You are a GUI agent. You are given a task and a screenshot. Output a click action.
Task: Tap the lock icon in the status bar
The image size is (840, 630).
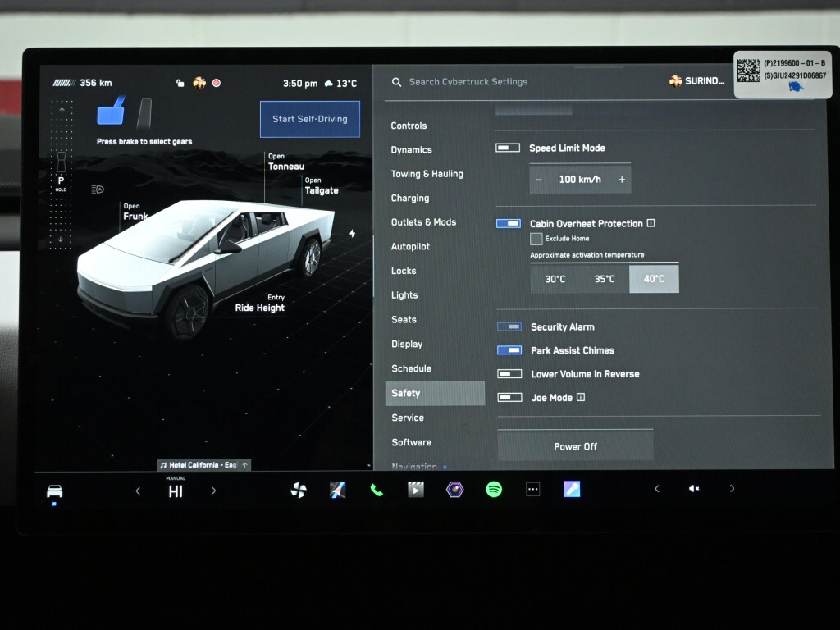click(180, 83)
